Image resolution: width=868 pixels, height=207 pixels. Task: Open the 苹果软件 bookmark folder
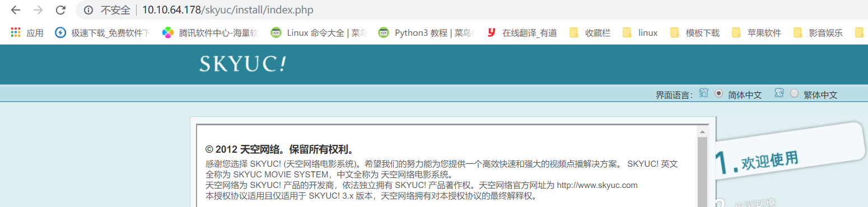[x=756, y=33]
